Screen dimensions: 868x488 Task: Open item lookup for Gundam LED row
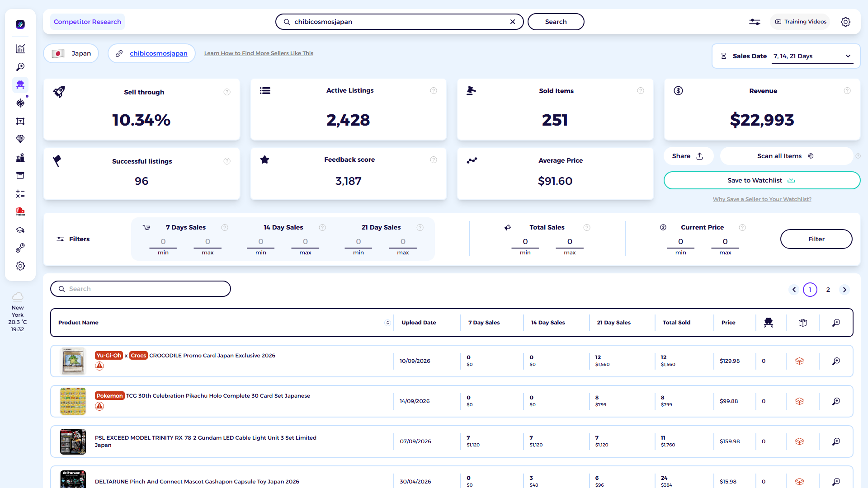point(836,441)
